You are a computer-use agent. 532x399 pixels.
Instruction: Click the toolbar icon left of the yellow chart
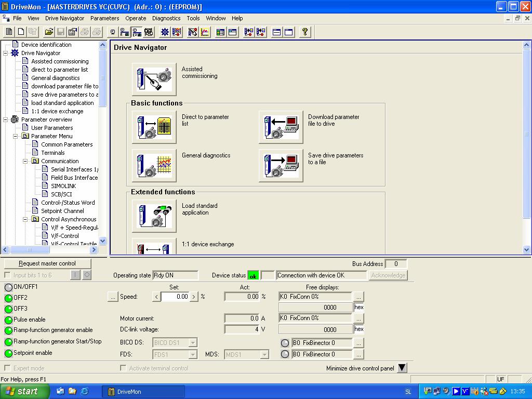tap(193, 32)
